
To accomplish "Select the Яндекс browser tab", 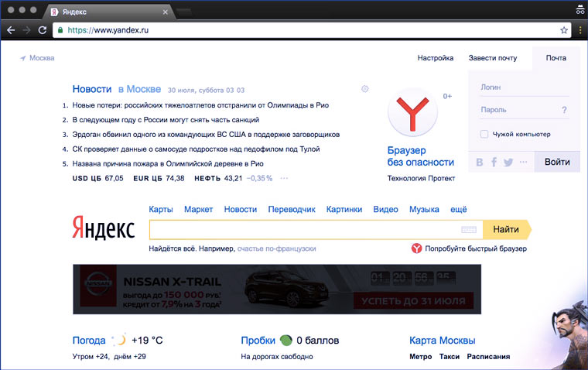I will click(109, 12).
